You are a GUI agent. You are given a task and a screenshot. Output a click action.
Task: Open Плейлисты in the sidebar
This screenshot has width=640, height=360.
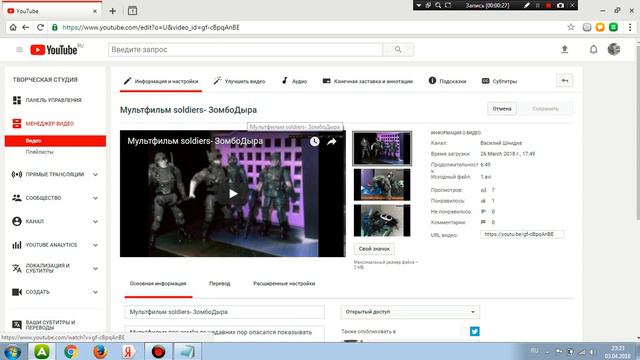tap(40, 152)
